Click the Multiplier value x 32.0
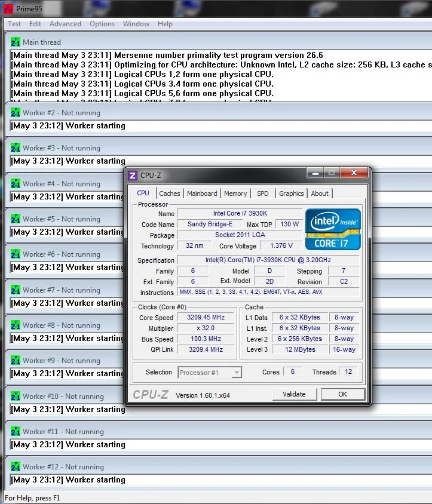 coord(206,328)
